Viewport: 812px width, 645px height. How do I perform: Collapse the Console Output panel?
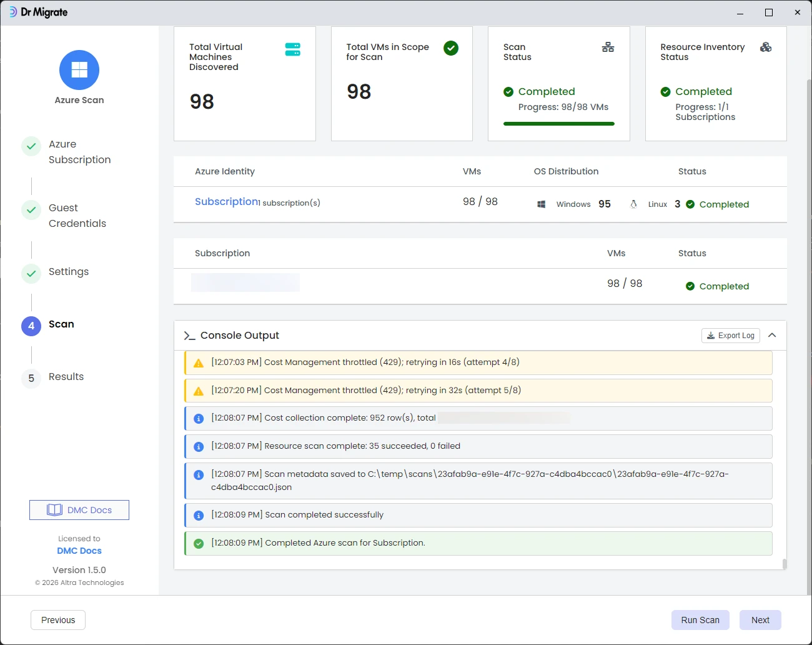tap(772, 336)
